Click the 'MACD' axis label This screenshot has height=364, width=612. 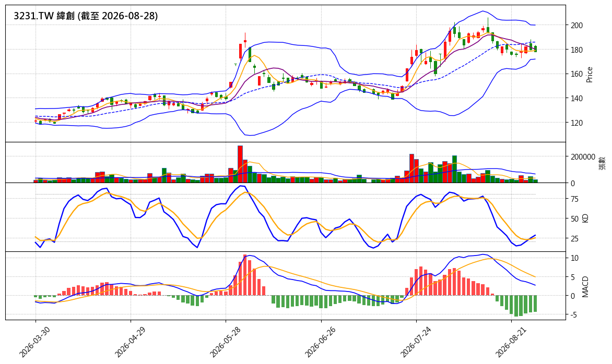coord(585,287)
